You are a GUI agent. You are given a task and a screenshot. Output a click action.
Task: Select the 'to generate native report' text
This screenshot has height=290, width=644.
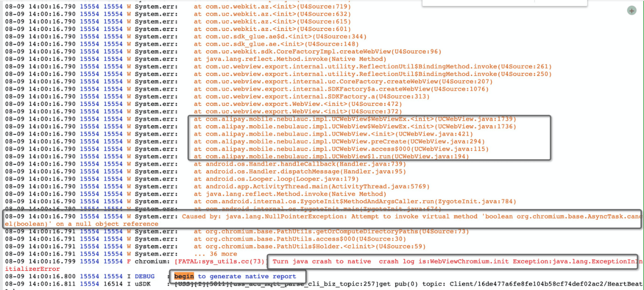pos(247,276)
